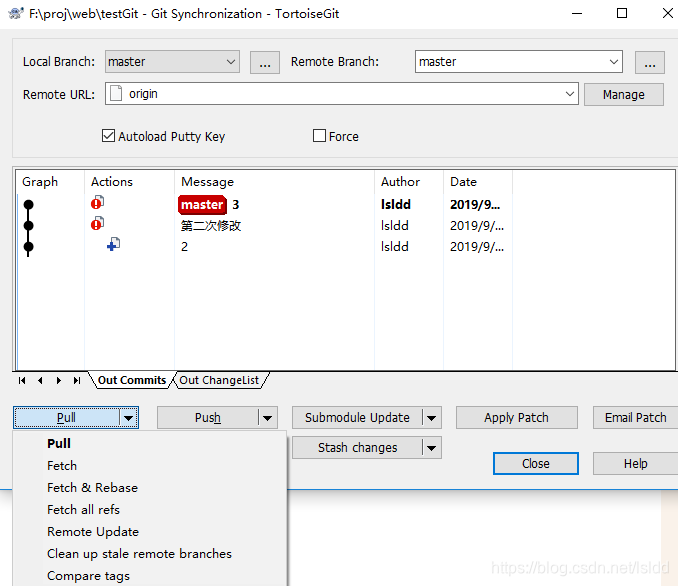Click the Apply Patch button

(x=517, y=418)
